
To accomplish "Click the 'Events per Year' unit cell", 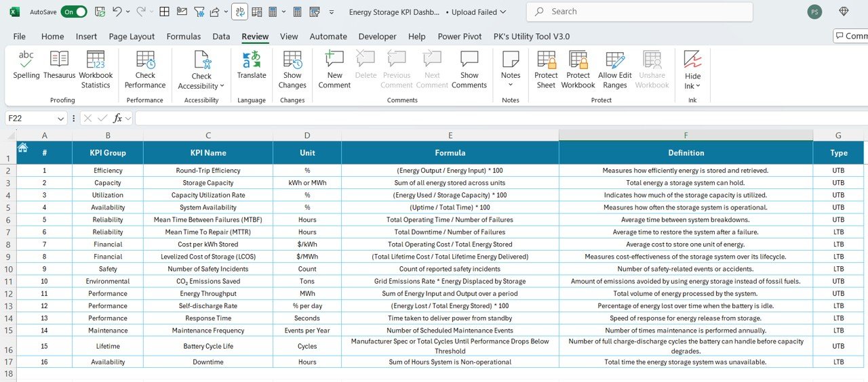I will click(307, 331).
